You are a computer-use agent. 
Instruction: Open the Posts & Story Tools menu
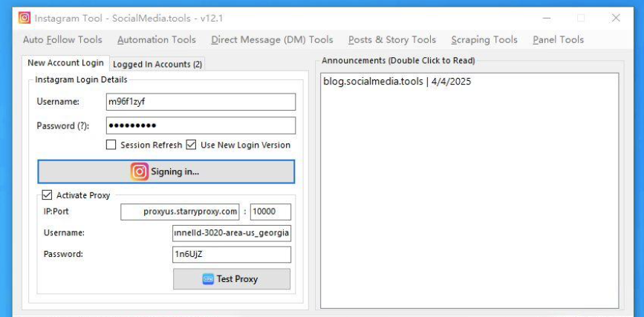coord(392,40)
